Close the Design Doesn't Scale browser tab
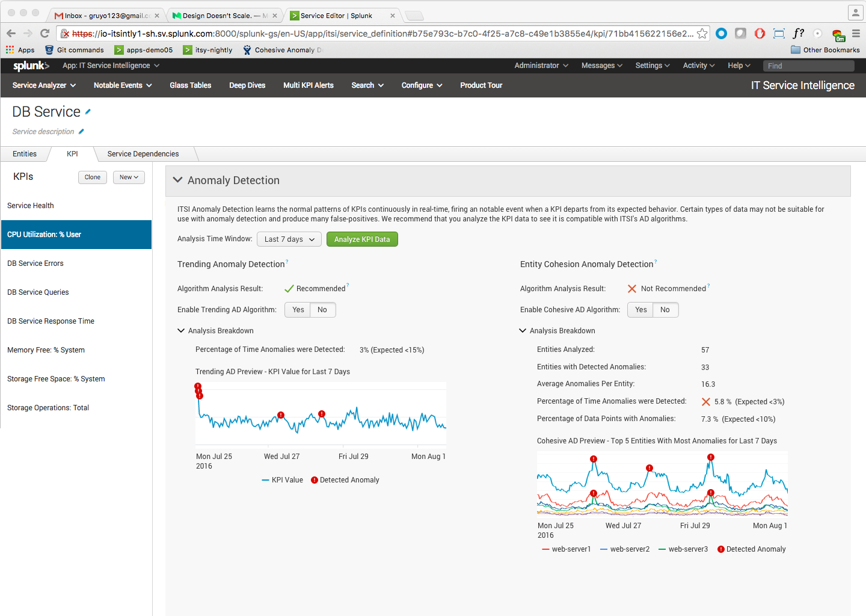 pyautogui.click(x=275, y=16)
